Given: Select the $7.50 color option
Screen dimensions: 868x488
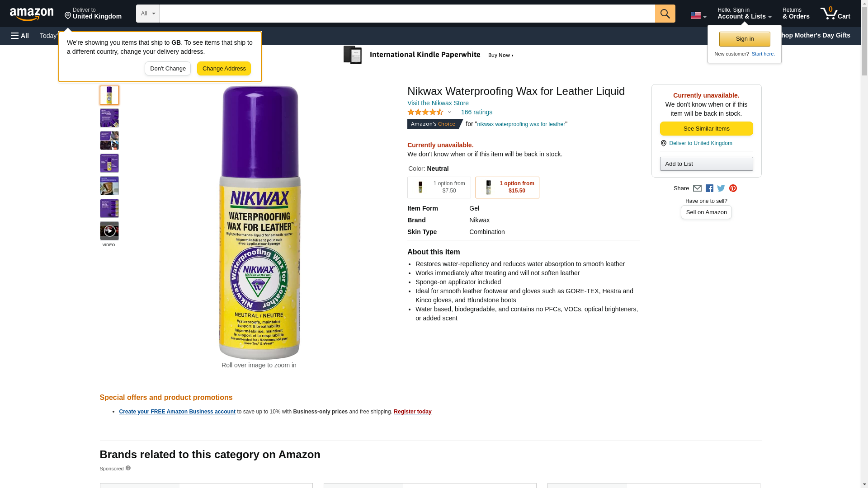Looking at the screenshot, I should pos(439,188).
